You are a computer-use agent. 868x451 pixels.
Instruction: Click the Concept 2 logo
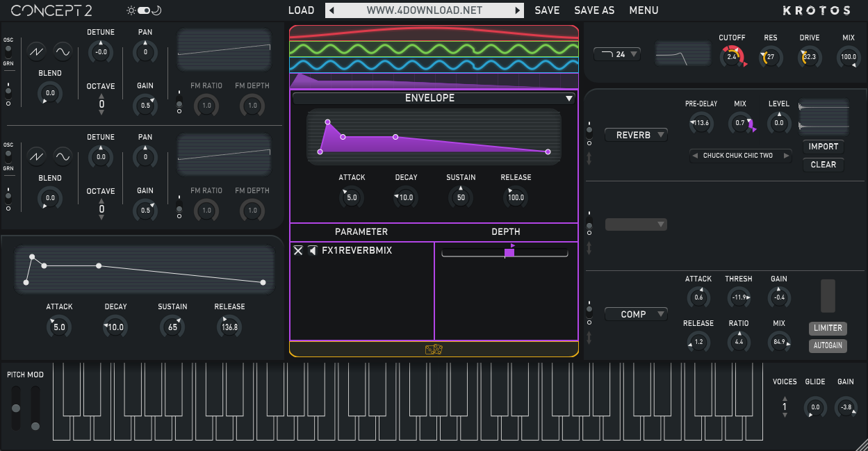coord(51,10)
